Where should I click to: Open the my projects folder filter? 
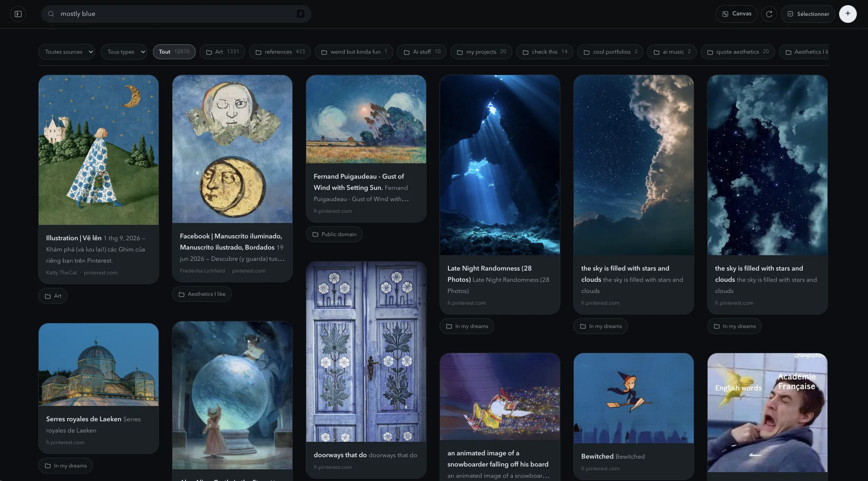click(481, 52)
